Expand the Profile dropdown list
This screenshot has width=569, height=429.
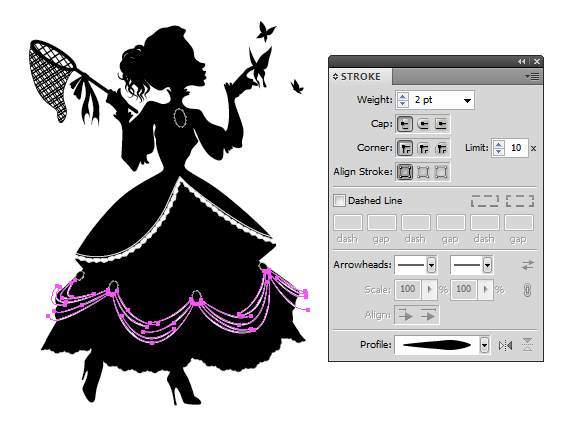[484, 345]
